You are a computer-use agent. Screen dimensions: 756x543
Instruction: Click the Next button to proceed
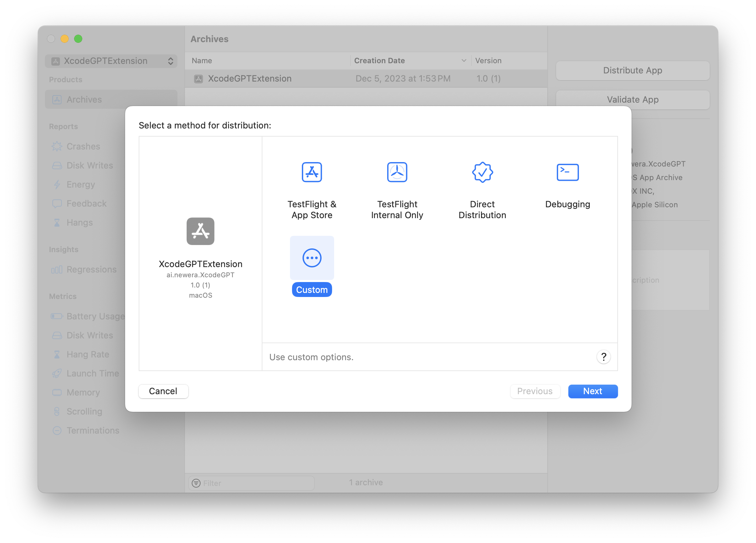[x=592, y=391]
